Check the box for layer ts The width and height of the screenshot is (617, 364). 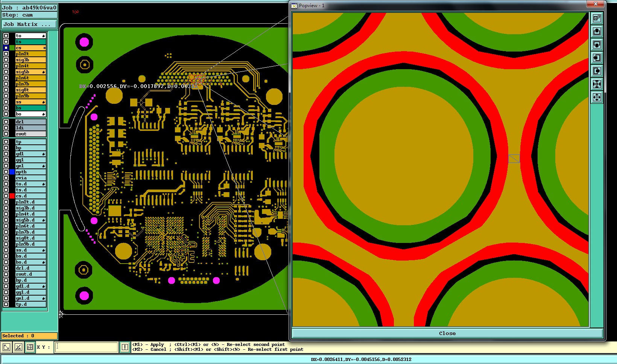[x=6, y=42]
